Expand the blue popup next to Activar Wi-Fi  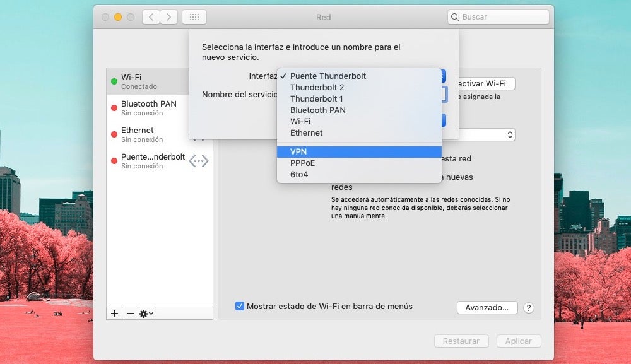(x=444, y=75)
